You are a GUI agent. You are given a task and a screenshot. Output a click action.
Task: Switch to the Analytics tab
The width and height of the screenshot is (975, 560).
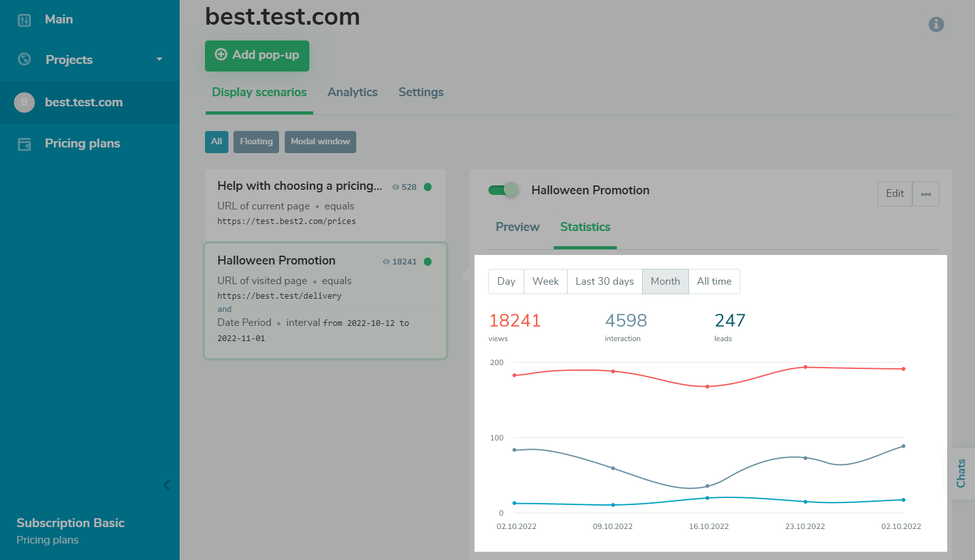tap(352, 92)
